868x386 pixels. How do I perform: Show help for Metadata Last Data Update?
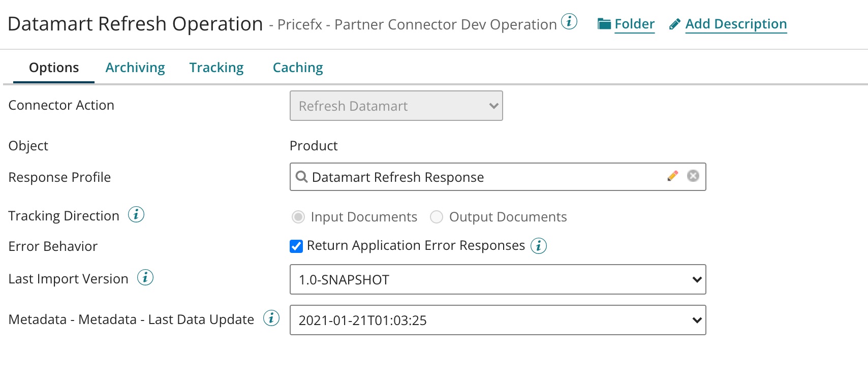pos(271,318)
